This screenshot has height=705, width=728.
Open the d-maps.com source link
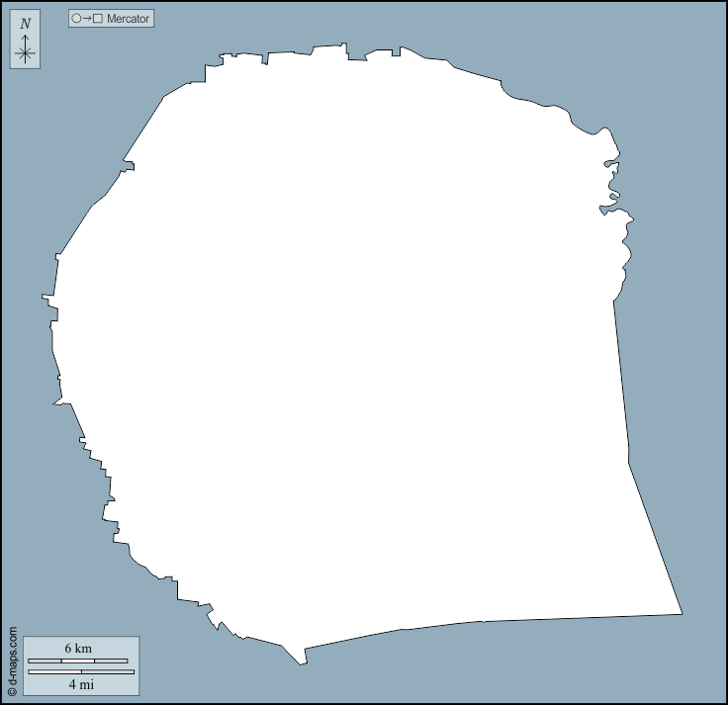(x=12, y=656)
